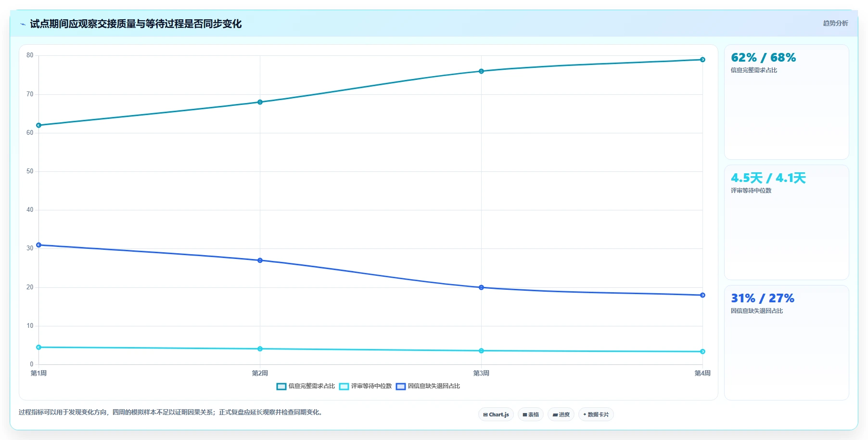Toggle the 信息完整需求占比 legend series
Screen dimensions: 868x440
point(306,386)
